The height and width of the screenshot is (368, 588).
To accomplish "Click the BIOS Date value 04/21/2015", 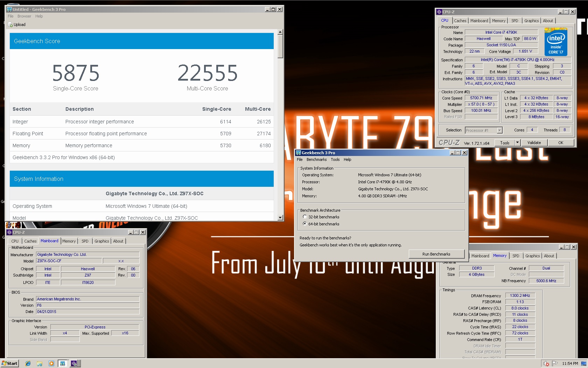I will point(88,312).
